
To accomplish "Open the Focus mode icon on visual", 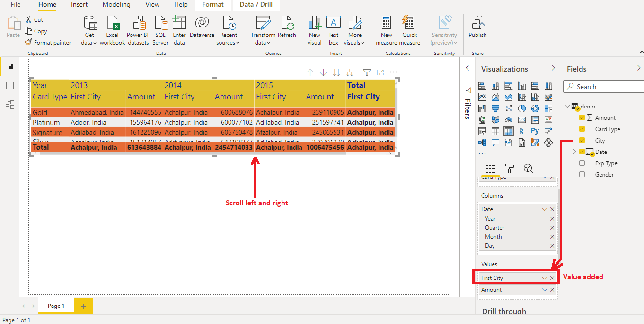I will point(380,72).
